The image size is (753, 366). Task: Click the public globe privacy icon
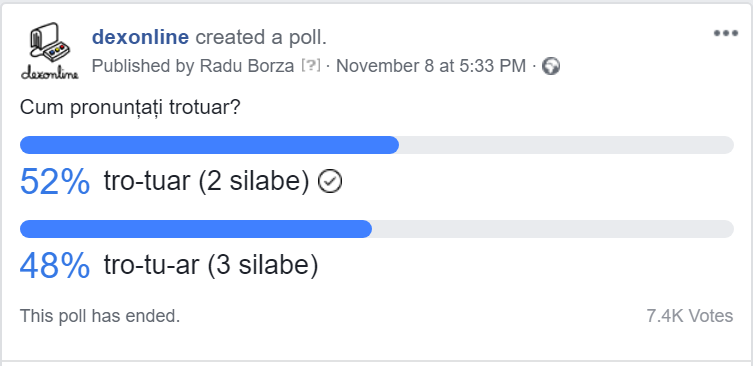[x=551, y=66]
